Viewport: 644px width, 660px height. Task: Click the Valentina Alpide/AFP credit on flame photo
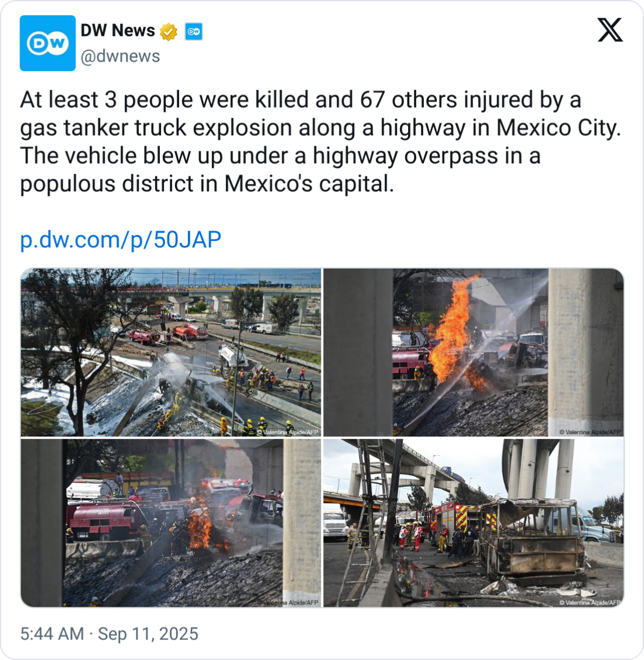coord(591,432)
